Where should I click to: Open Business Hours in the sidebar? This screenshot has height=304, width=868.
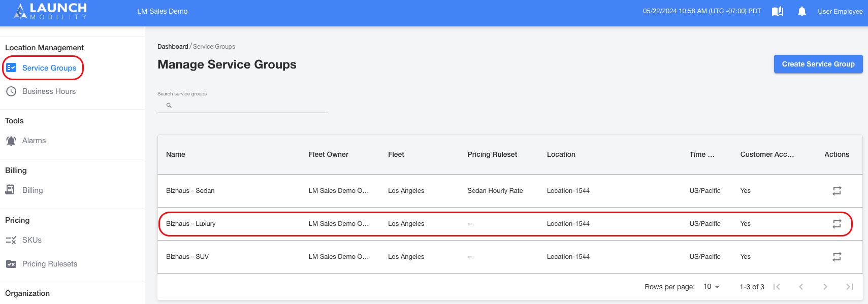49,91
